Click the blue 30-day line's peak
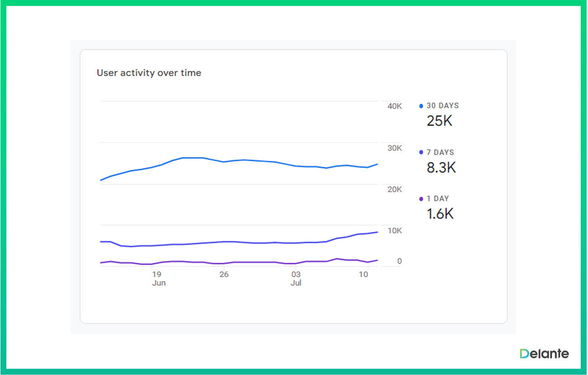The height and width of the screenshot is (375, 588). click(x=192, y=158)
